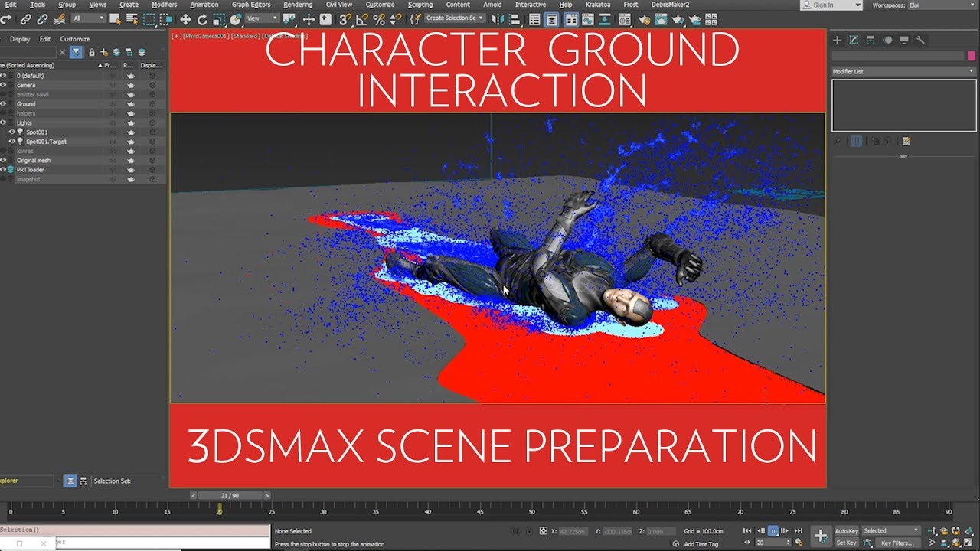Open the Frost menu
Screen dimensions: 980x551
click(631, 5)
